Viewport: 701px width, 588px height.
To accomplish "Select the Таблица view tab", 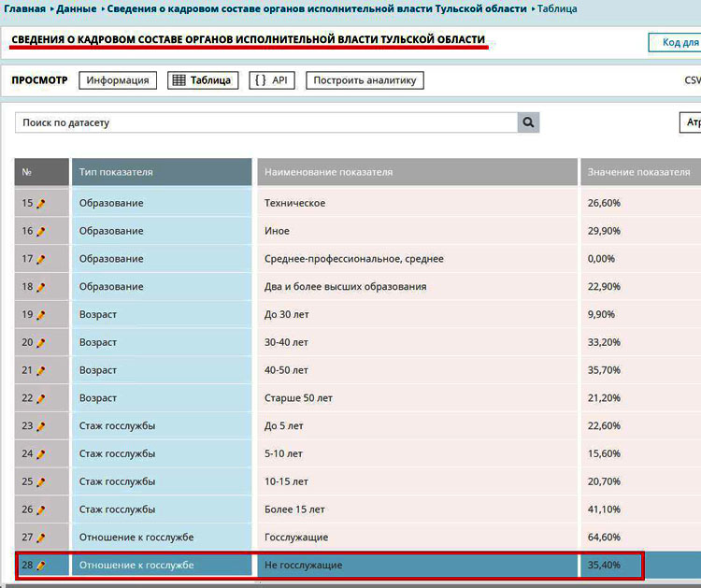I will coord(203,80).
